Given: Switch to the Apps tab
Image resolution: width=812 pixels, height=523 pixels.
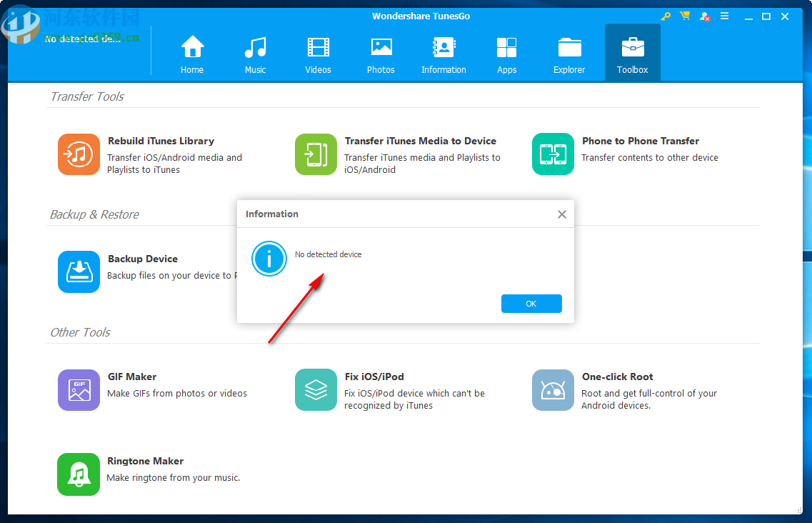Looking at the screenshot, I should (x=506, y=54).
